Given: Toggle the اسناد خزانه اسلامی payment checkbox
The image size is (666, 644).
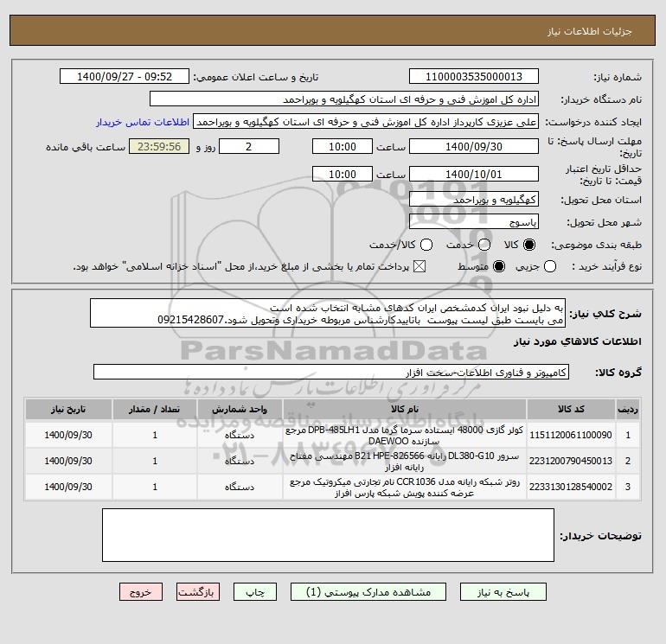Looking at the screenshot, I should (x=419, y=266).
